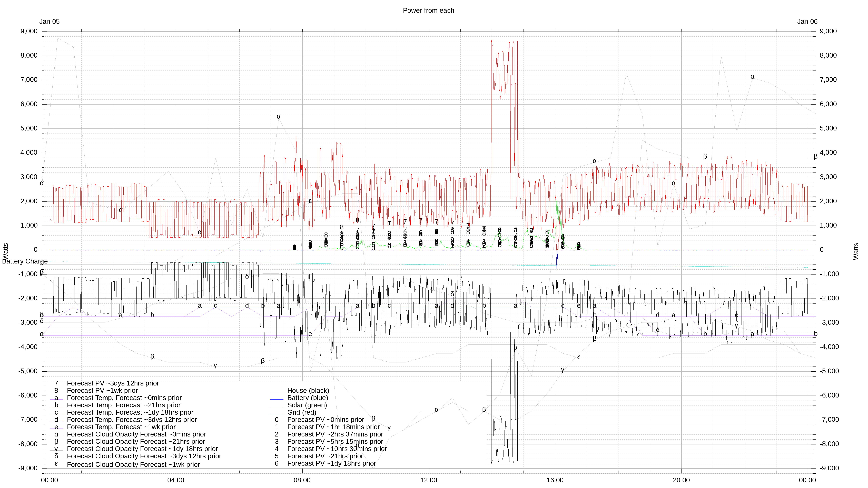
Task: Click the 'Battery Charge' label
Action: tap(25, 261)
